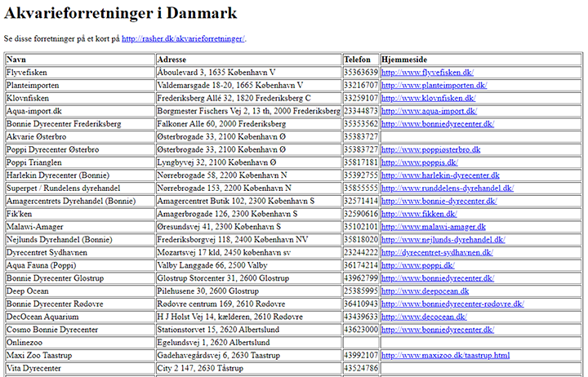
Task: Click the Adresse column header
Action: [x=249, y=60]
